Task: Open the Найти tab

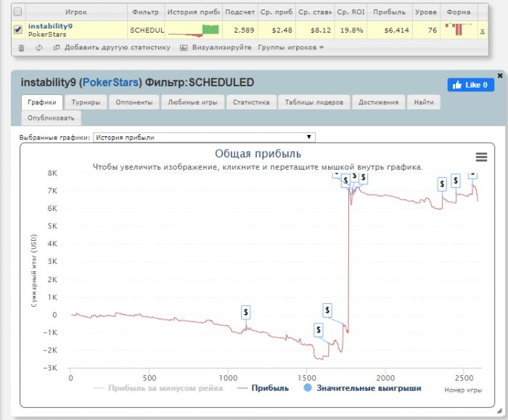Action: [x=424, y=102]
